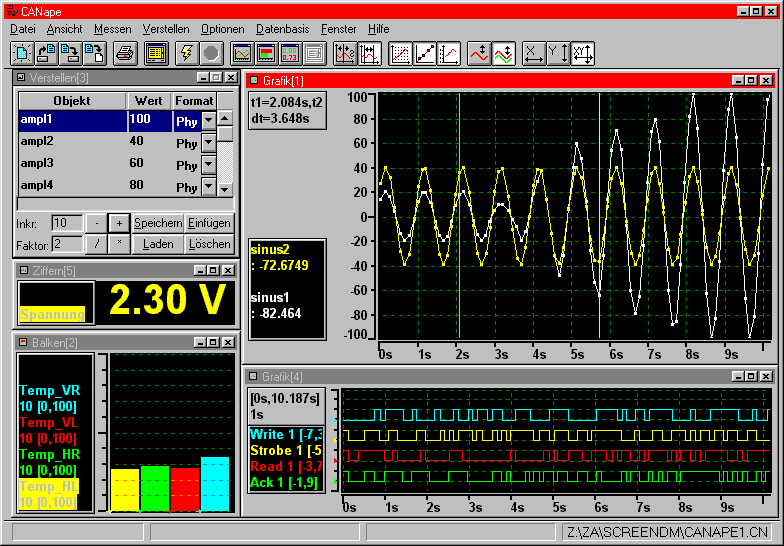Select Ack 1 signal in Grafik[4] legend
784x546 pixels.
284,482
